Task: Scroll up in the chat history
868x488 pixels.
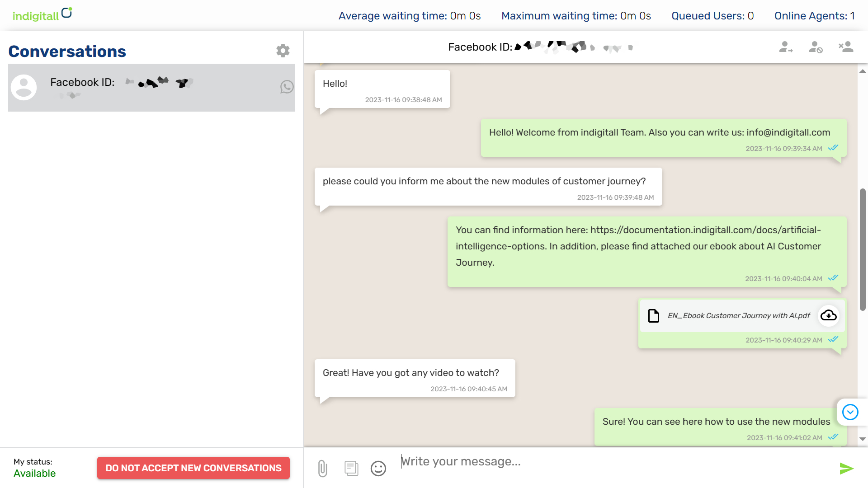Action: click(x=862, y=70)
